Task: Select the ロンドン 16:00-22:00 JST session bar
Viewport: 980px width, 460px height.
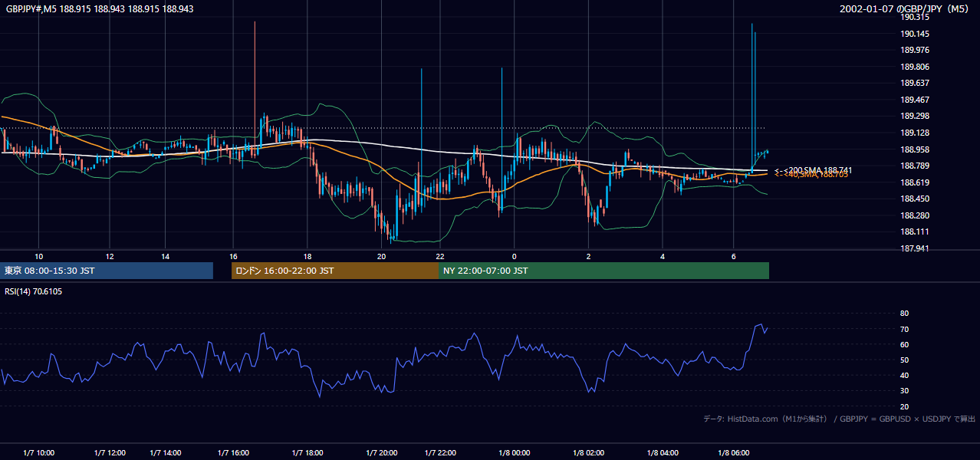Action: (x=335, y=271)
